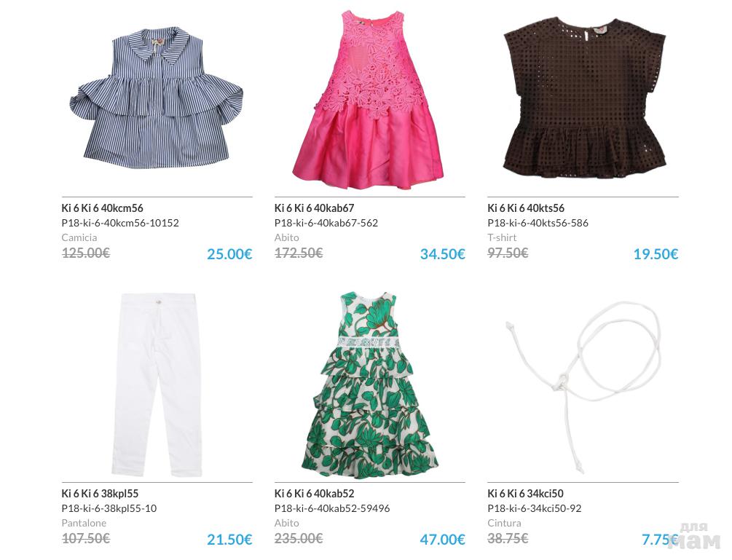Click SKU code P18-ki-6-40kcm56-10152
This screenshot has height=560, width=732.
click(x=120, y=223)
